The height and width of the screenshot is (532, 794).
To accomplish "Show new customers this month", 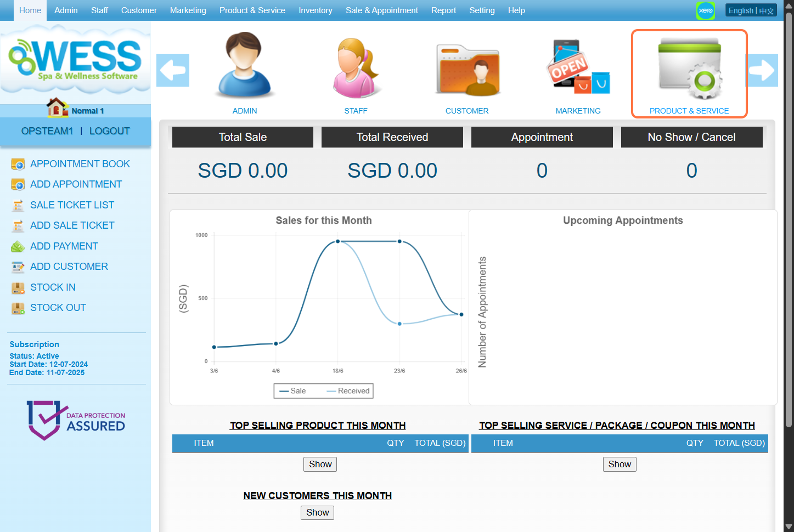I will (317, 512).
